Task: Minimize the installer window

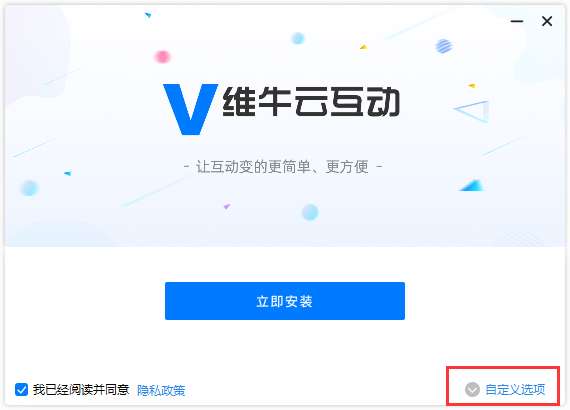Action: [517, 21]
